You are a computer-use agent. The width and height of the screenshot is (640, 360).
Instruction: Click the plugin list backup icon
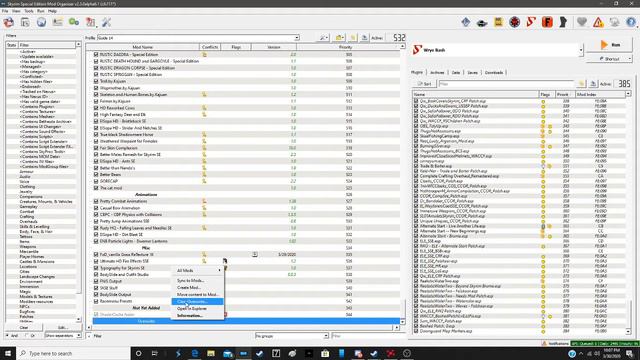coord(593,84)
